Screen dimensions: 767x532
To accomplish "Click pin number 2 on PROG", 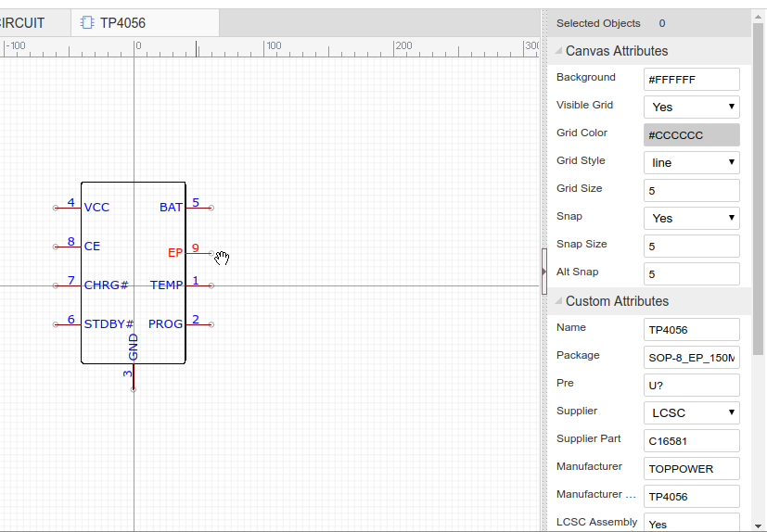I will point(196,320).
